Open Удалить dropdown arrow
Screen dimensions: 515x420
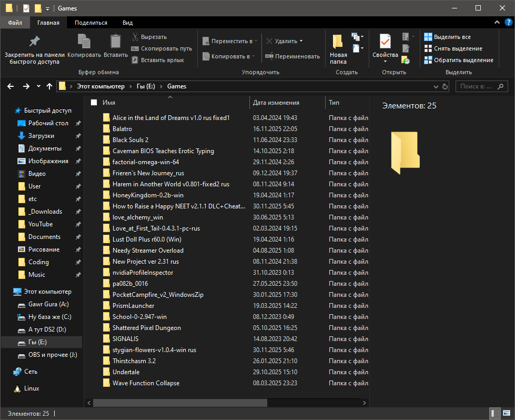(301, 41)
